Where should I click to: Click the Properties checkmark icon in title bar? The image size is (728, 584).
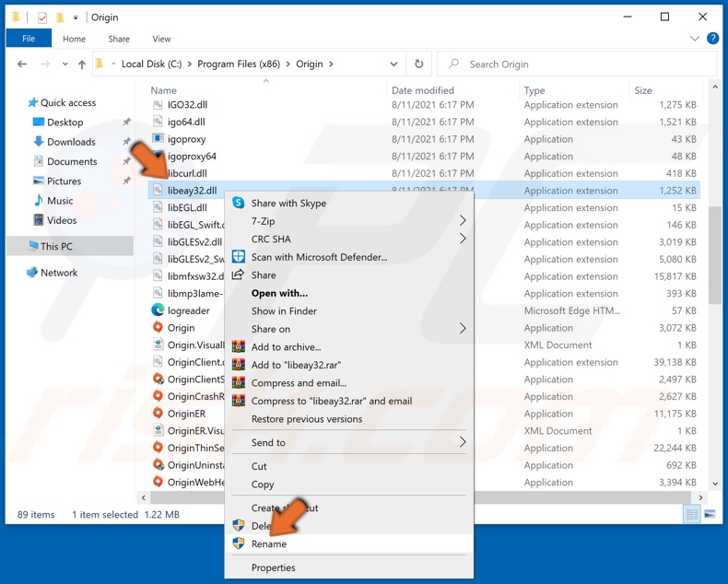pyautogui.click(x=42, y=18)
